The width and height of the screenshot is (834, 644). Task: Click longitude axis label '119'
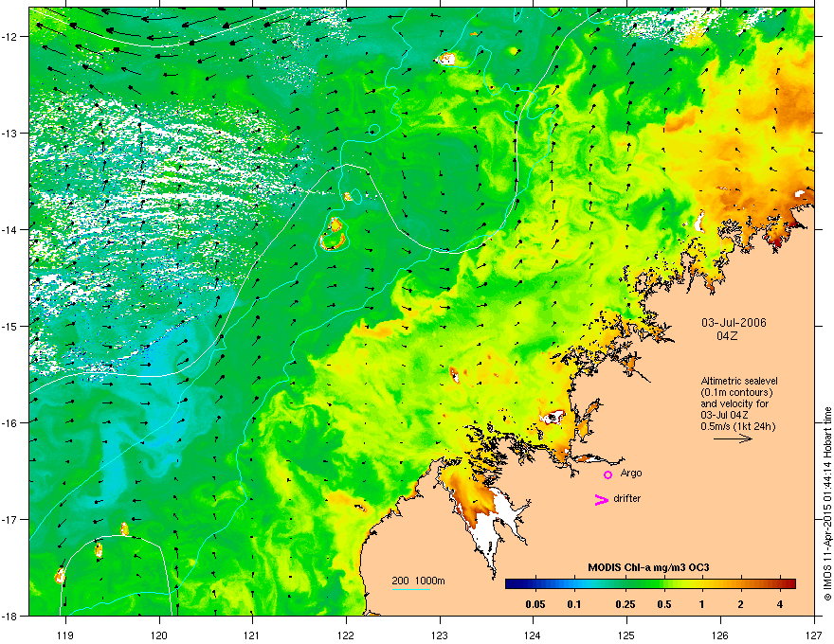(65, 635)
